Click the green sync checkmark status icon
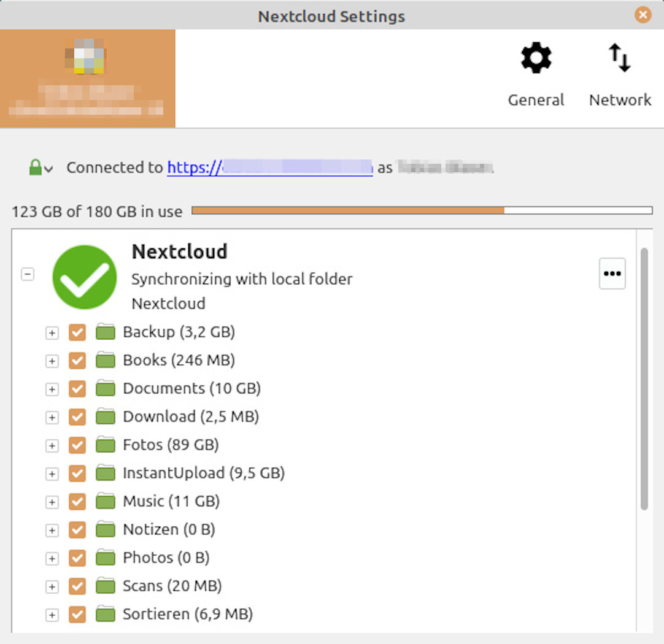 click(85, 277)
